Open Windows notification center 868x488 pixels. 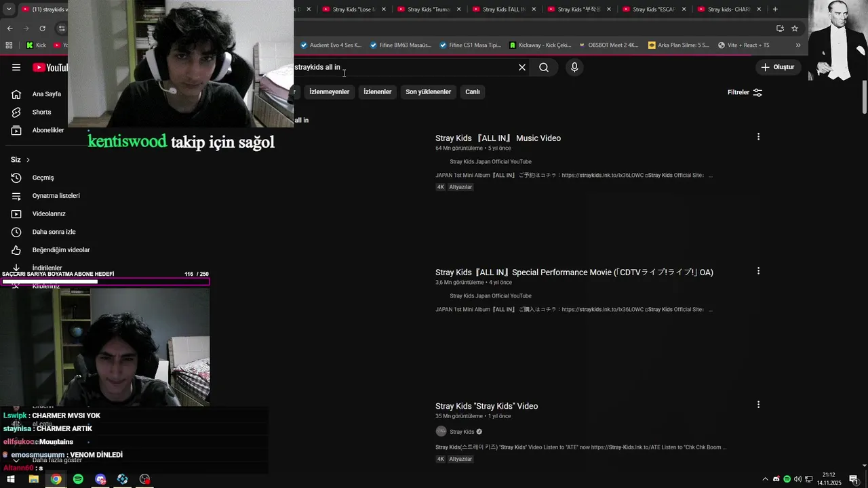854,479
